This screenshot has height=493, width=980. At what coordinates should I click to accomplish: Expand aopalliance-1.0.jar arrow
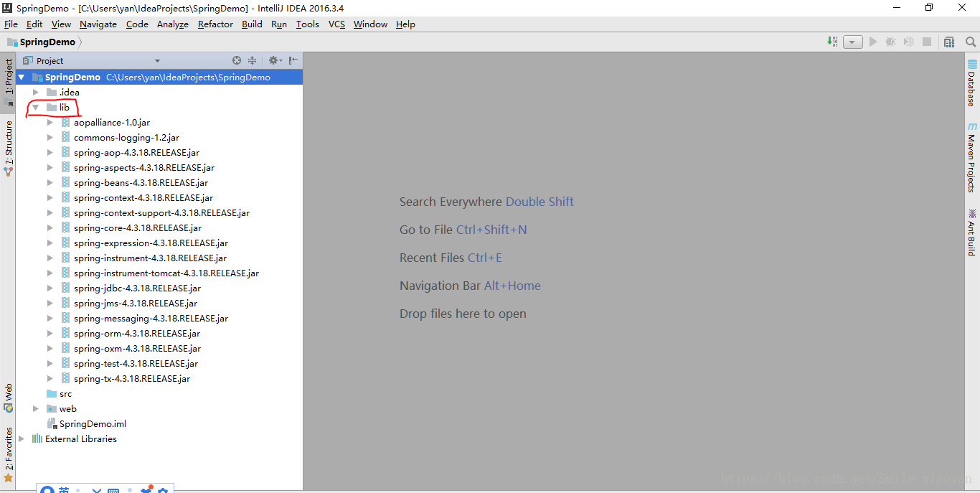50,122
